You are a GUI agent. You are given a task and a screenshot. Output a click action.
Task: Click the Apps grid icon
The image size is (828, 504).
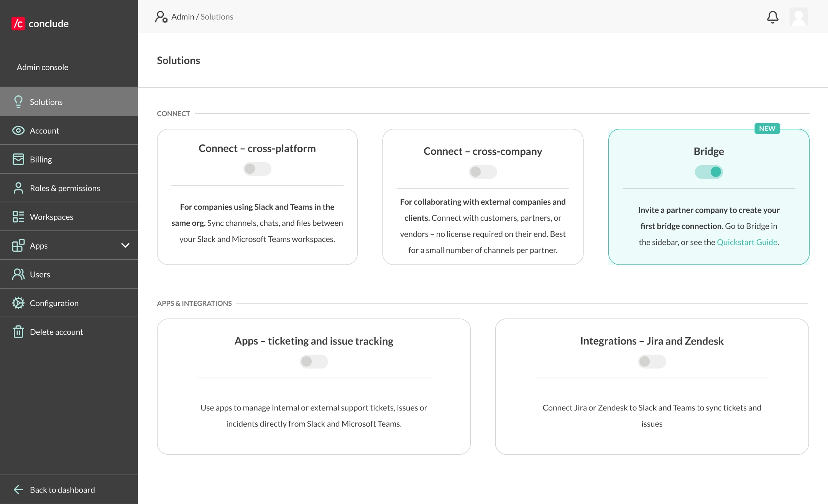(18, 245)
